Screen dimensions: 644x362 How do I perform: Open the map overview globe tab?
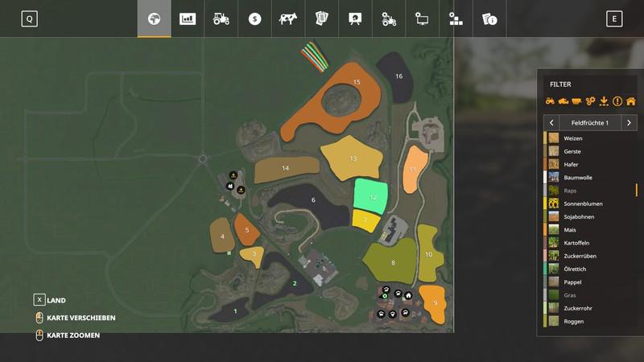click(x=154, y=19)
